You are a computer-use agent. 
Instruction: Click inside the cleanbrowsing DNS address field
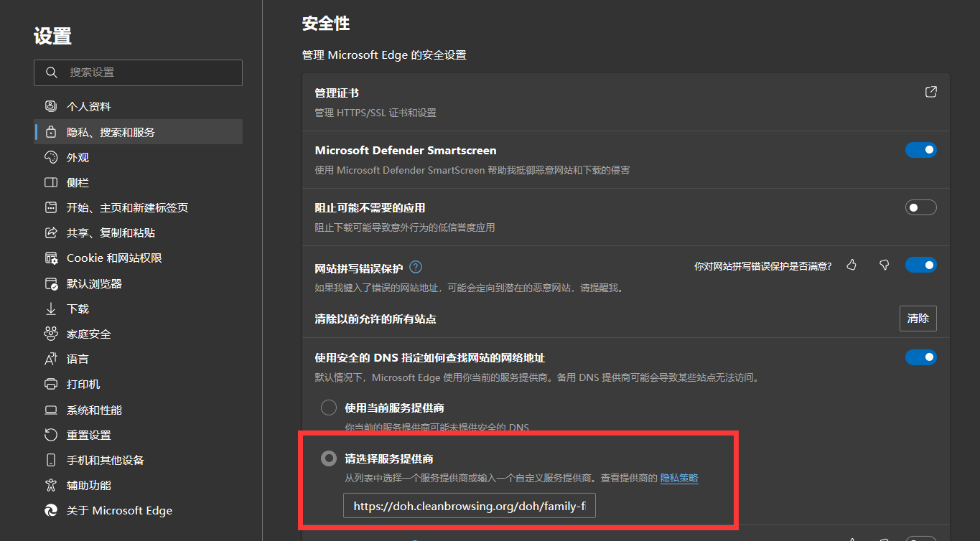(468, 505)
